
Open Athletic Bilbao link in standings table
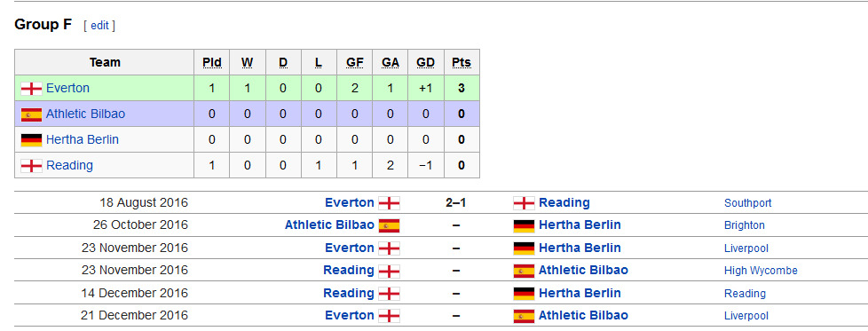coord(86,114)
